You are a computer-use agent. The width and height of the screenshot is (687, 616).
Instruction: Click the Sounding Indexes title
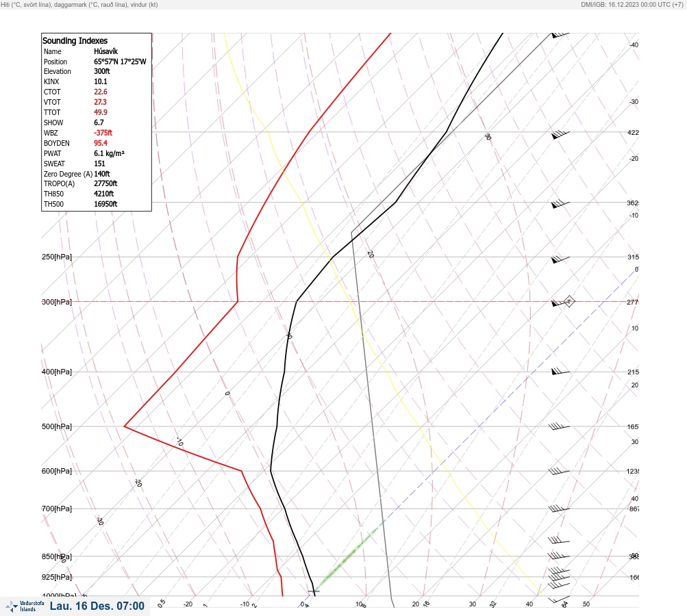[75, 40]
